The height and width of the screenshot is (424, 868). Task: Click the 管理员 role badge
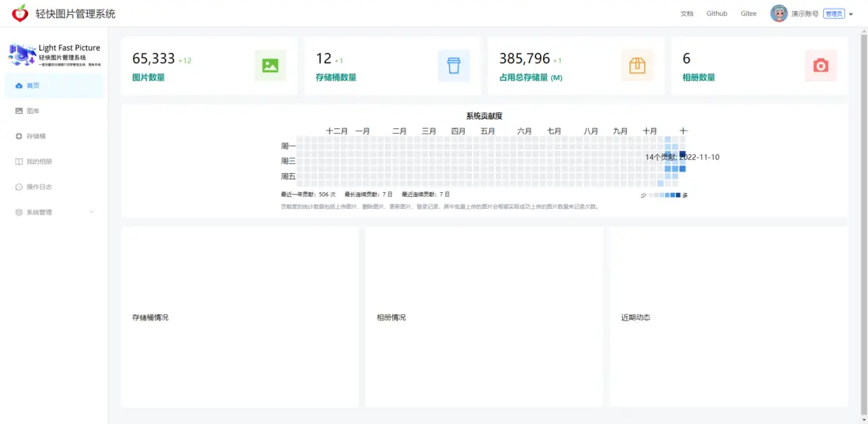834,14
